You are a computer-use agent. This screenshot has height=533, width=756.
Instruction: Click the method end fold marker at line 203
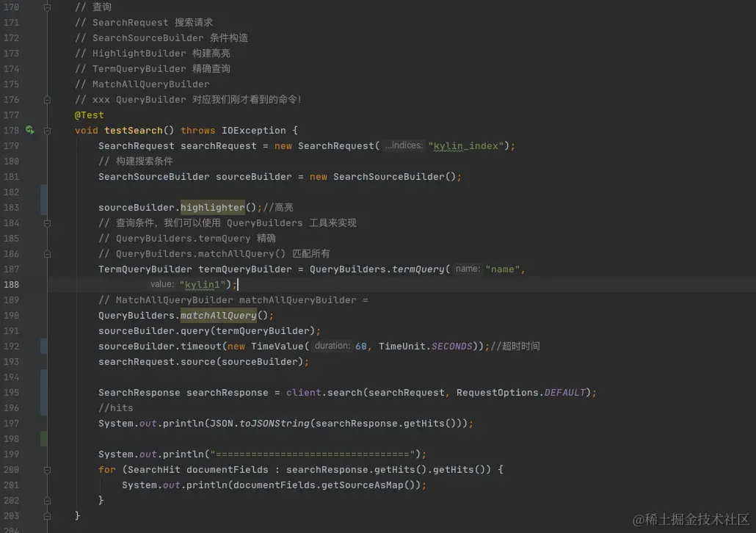(47, 516)
